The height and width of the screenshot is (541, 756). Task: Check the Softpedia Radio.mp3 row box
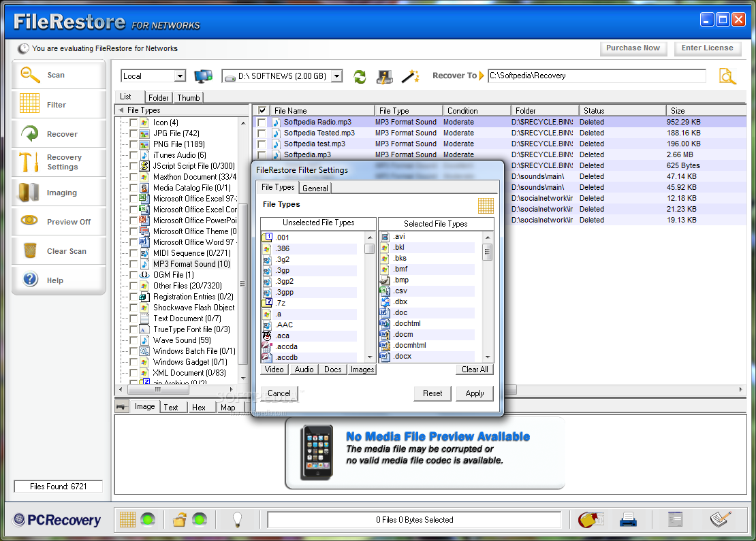point(262,122)
